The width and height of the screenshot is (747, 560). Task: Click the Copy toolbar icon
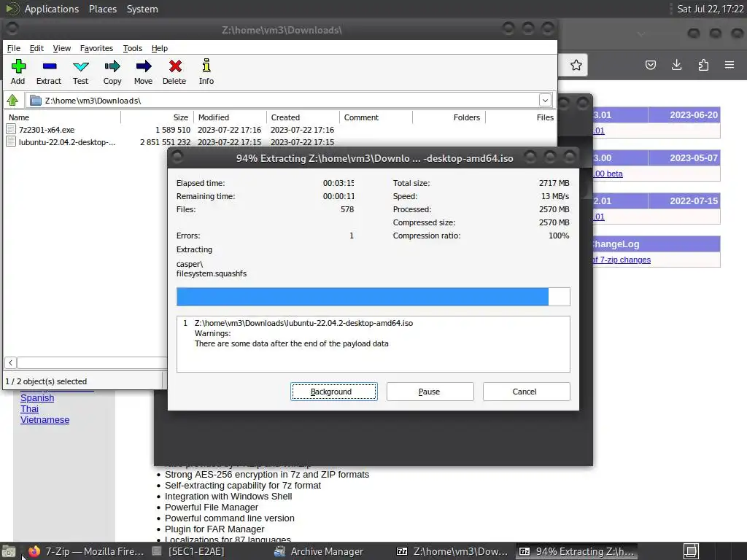point(112,66)
